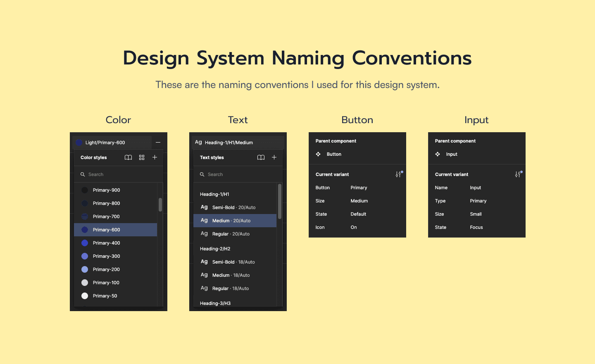Select Regular 20/Auto text style

[x=235, y=234]
